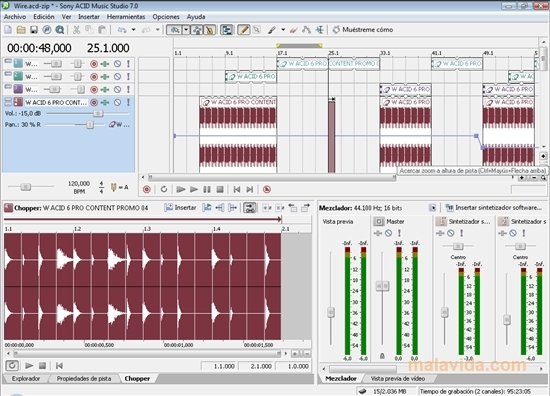Viewport: 550px width, 396px height.
Task: Open the undo history dropdown arrow
Action: [x=133, y=30]
